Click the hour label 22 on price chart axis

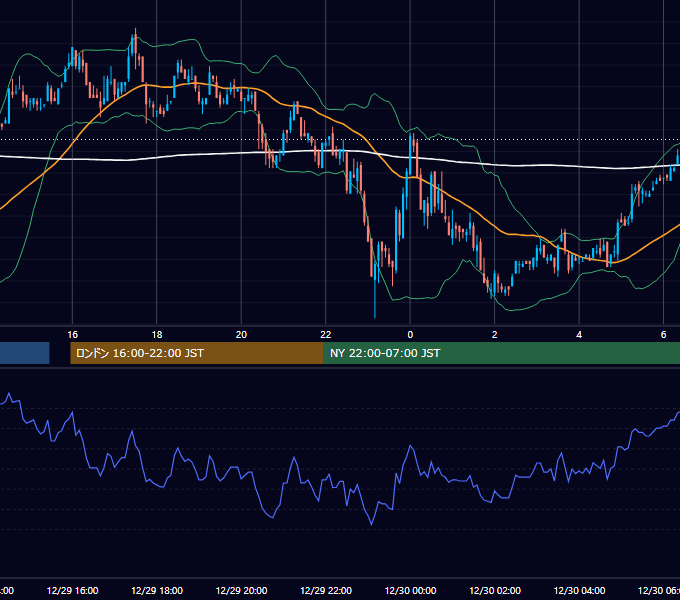326,335
